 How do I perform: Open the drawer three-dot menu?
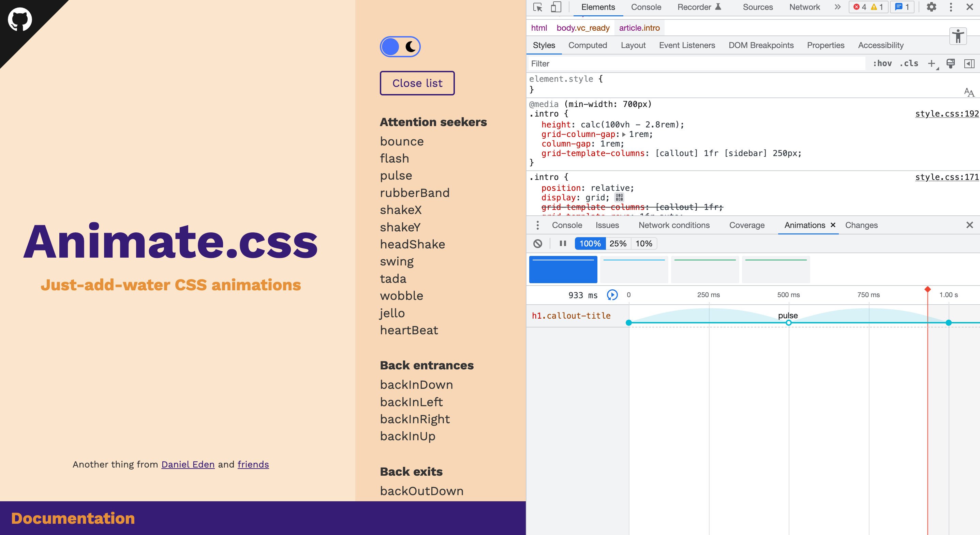tap(537, 225)
